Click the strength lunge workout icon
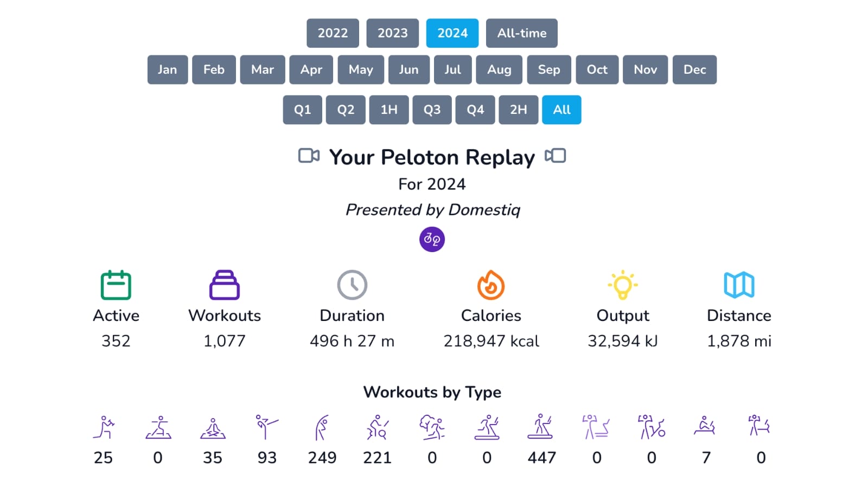This screenshot has height=488, width=868. coord(103,427)
